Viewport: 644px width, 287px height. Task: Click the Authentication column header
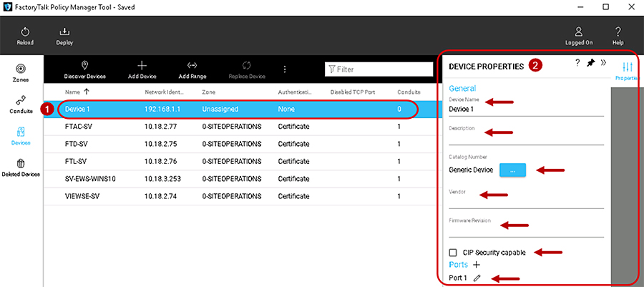point(295,92)
